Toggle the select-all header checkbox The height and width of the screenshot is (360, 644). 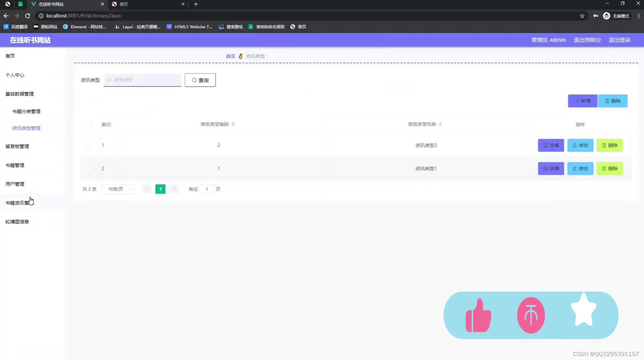(x=89, y=124)
